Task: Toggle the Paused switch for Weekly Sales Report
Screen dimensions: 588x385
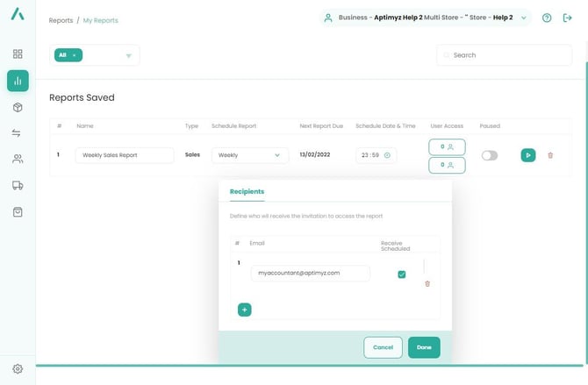Action: 489,155
